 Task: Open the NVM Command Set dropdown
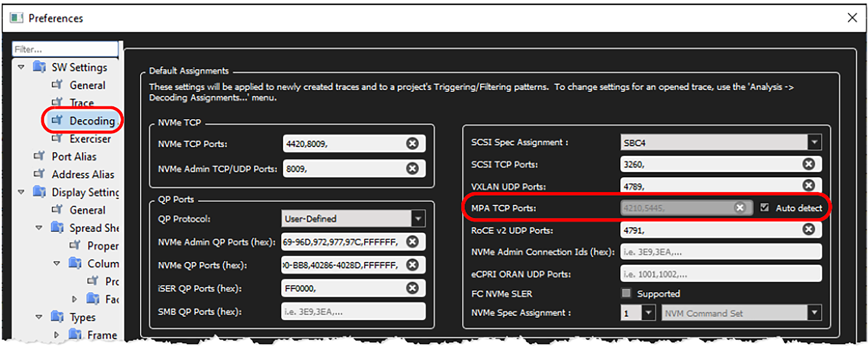(x=814, y=313)
